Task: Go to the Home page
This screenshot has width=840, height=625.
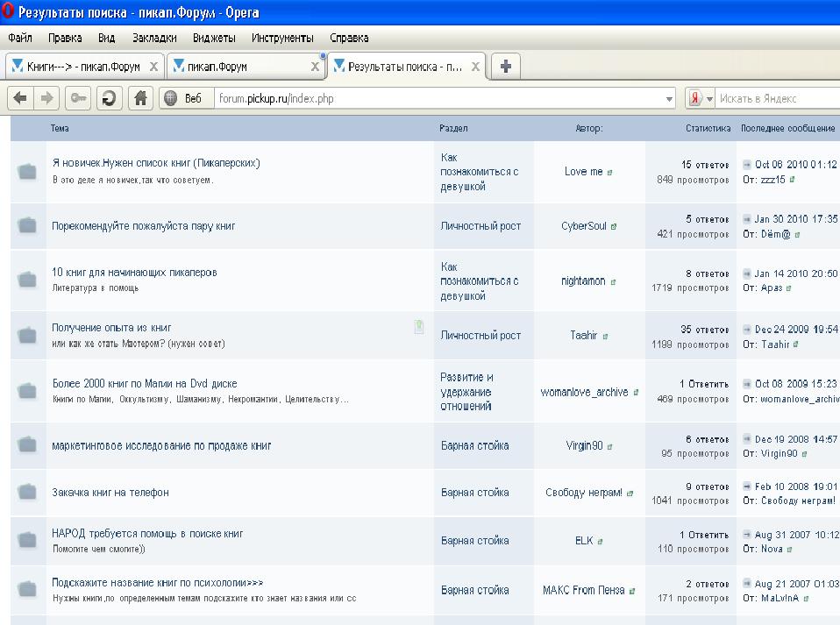Action: click(x=139, y=99)
